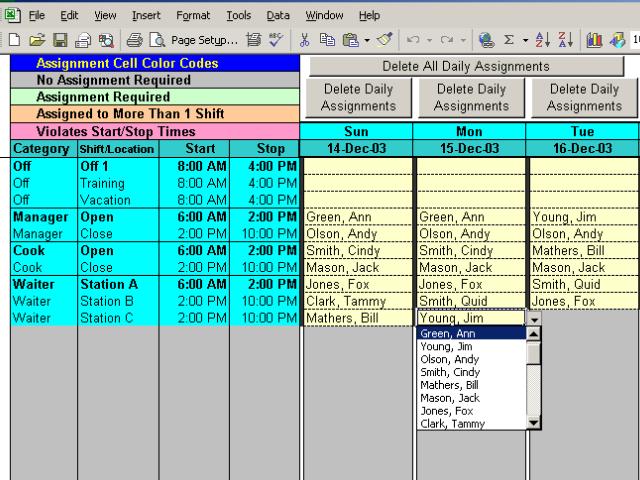This screenshot has width=640, height=480.
Task: Click the AutoSum sigma icon
Action: (x=509, y=40)
